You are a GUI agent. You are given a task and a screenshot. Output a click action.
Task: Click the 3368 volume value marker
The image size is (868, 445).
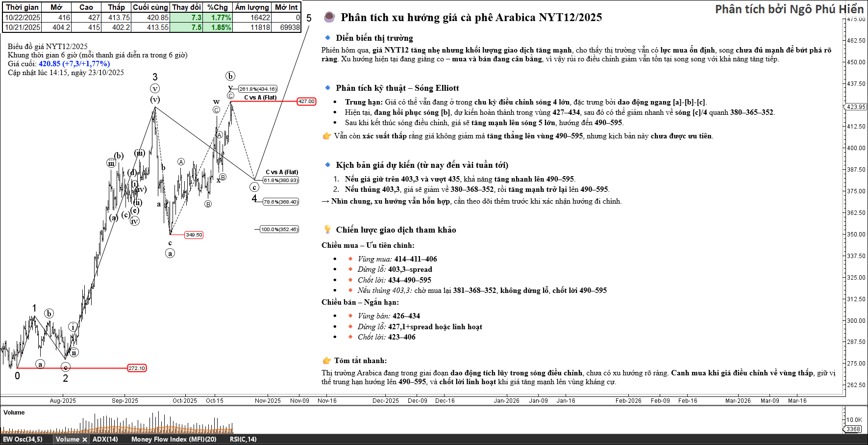click(853, 429)
